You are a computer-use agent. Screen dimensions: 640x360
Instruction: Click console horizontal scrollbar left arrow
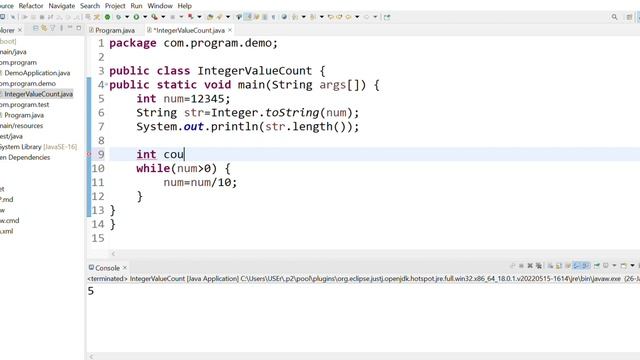point(91,356)
